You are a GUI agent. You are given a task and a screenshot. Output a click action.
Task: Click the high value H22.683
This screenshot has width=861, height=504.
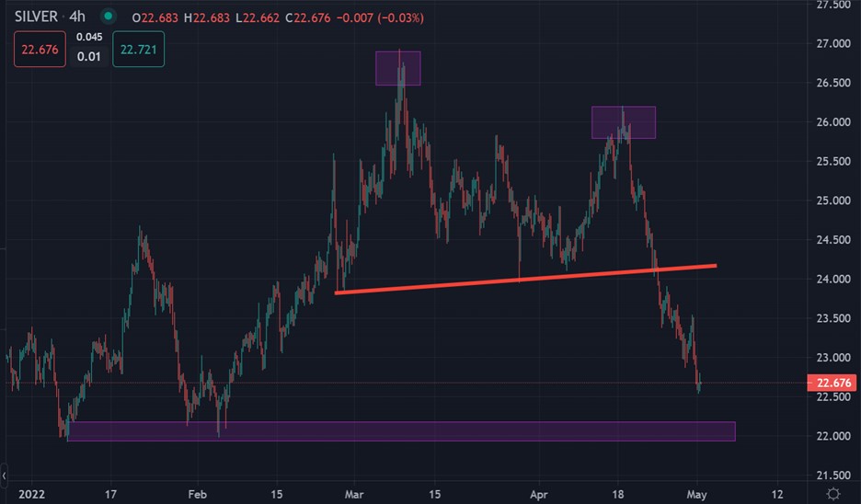coord(206,18)
